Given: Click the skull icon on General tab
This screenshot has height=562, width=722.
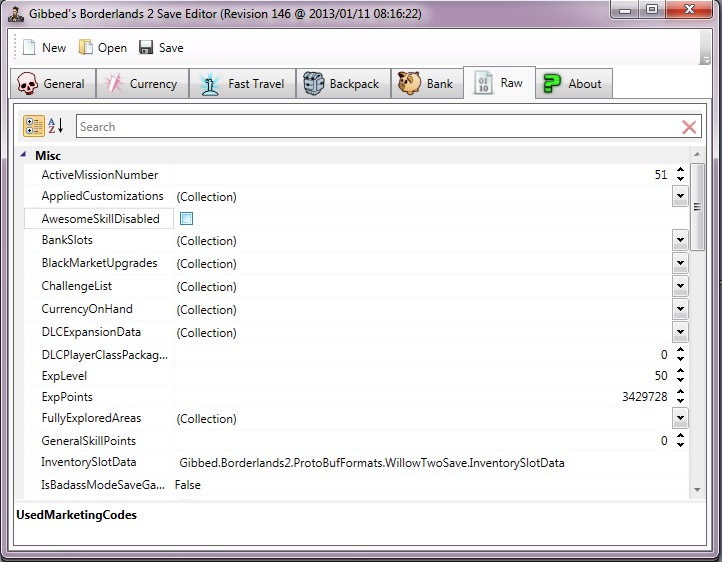Looking at the screenshot, I should (x=27, y=83).
